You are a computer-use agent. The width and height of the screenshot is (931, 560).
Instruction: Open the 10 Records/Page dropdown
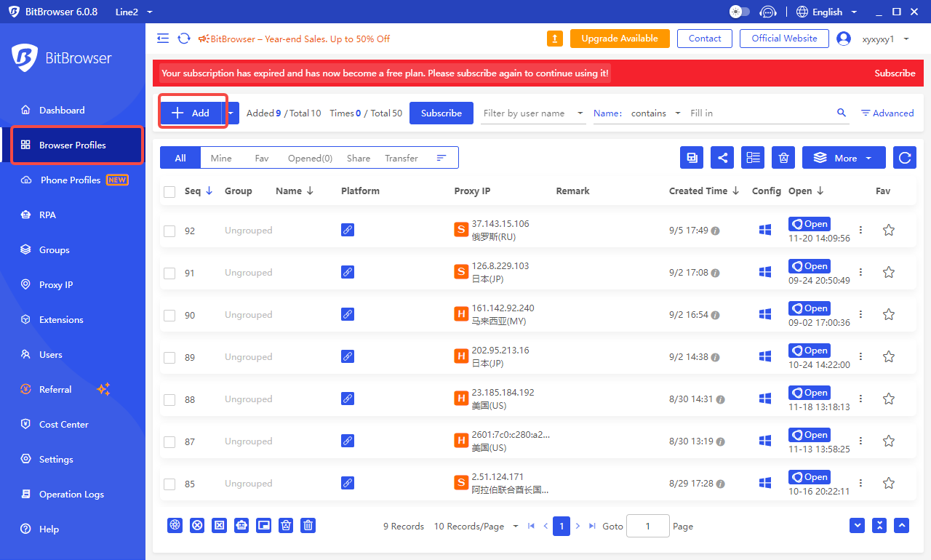(x=476, y=527)
